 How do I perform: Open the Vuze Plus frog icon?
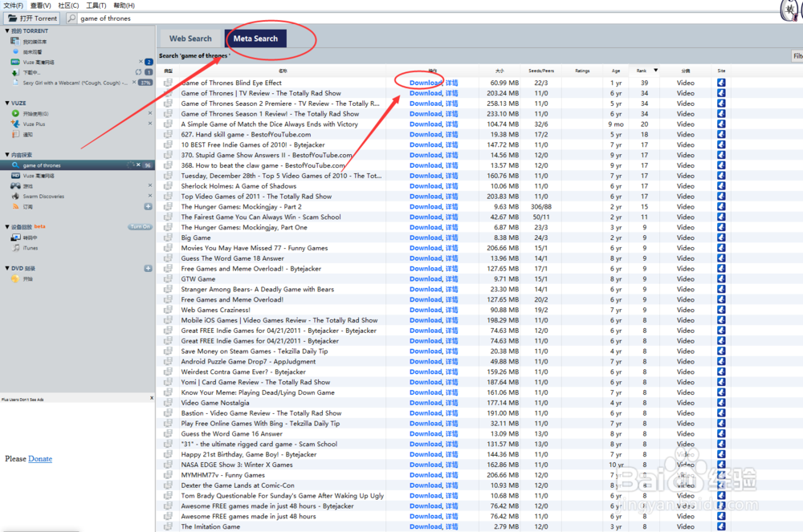click(x=14, y=124)
